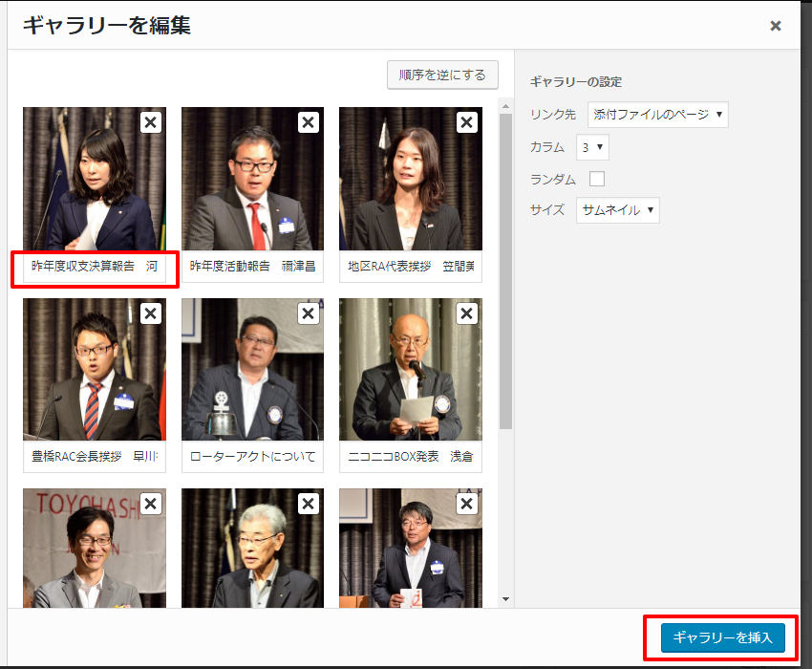The image size is (812, 669).
Task: Open the リンク先 dropdown
Action: click(657, 115)
